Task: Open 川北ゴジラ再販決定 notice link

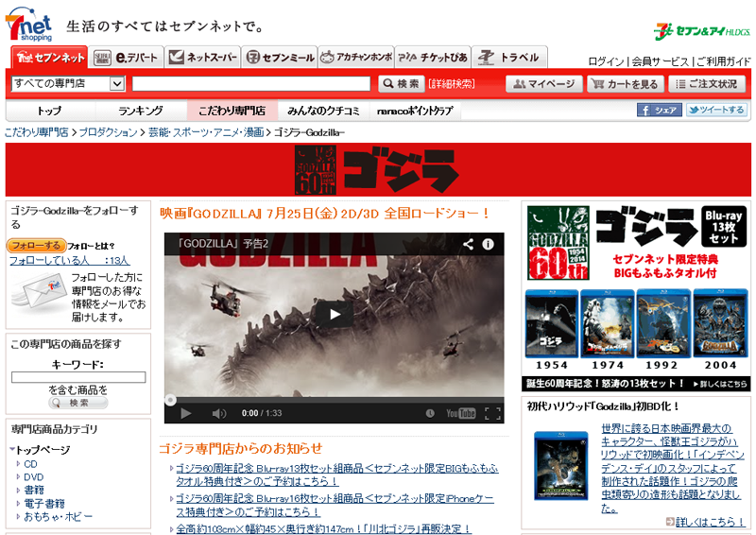Action: tap(323, 529)
